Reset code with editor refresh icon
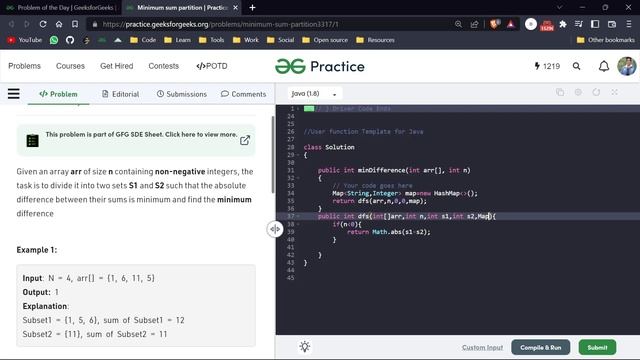Screen dimensions: 640x360 (x=596, y=93)
